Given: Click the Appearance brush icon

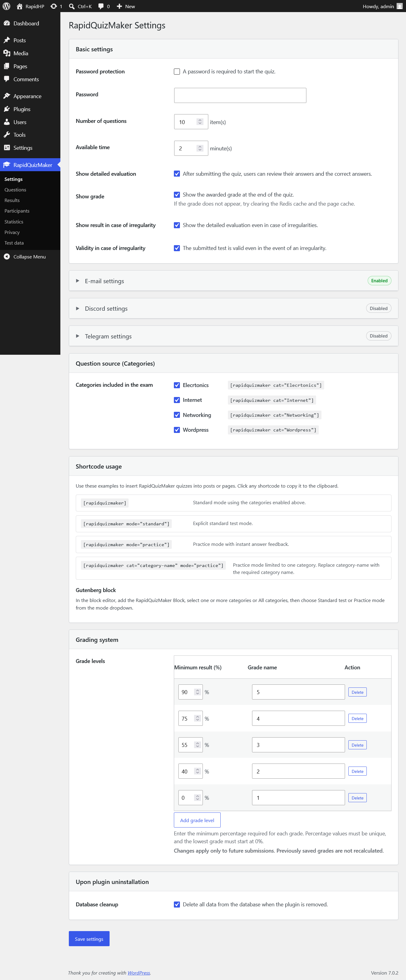Looking at the screenshot, I should (x=7, y=96).
